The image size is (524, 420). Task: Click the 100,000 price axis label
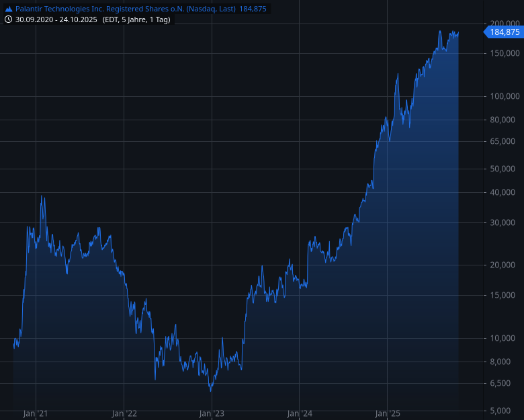[505, 96]
